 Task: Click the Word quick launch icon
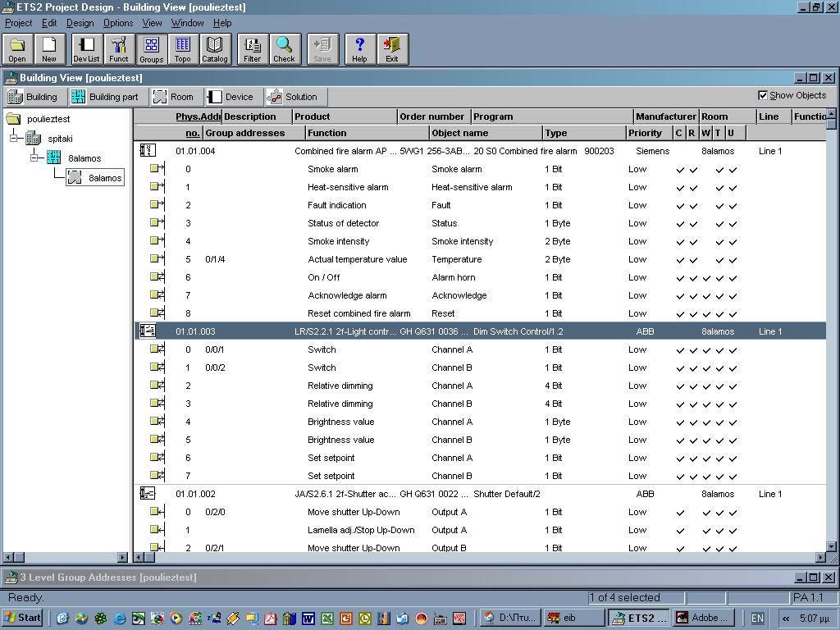(x=308, y=619)
